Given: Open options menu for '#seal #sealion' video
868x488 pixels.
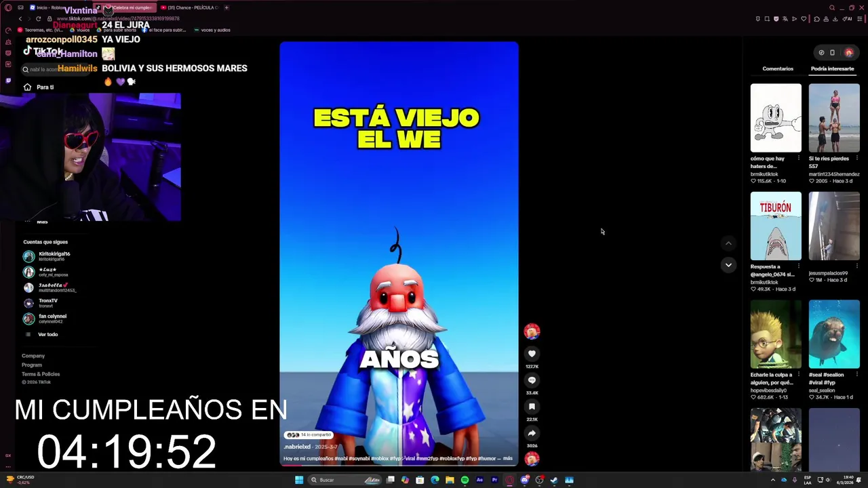Looking at the screenshot, I should [x=856, y=375].
